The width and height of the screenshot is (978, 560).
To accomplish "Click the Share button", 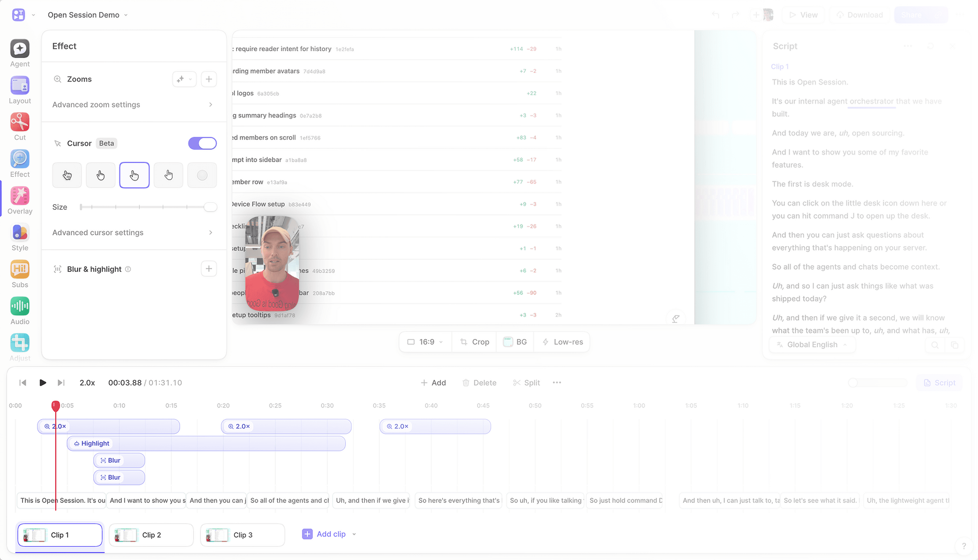I will (x=911, y=15).
